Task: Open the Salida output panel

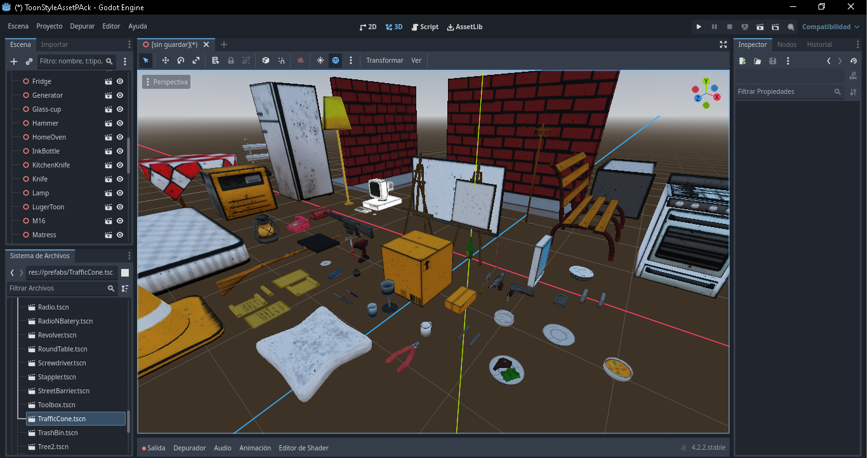Action: click(154, 448)
